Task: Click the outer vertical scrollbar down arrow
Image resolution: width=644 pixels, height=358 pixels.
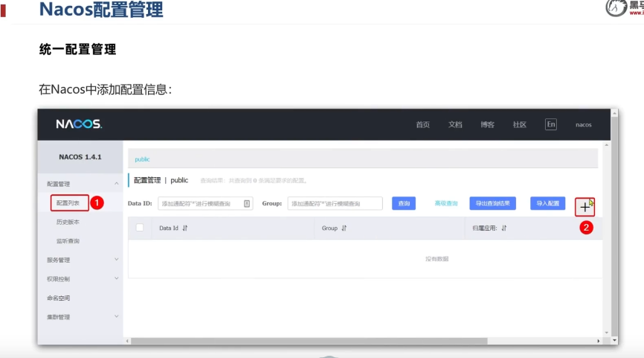Action: (x=614, y=340)
